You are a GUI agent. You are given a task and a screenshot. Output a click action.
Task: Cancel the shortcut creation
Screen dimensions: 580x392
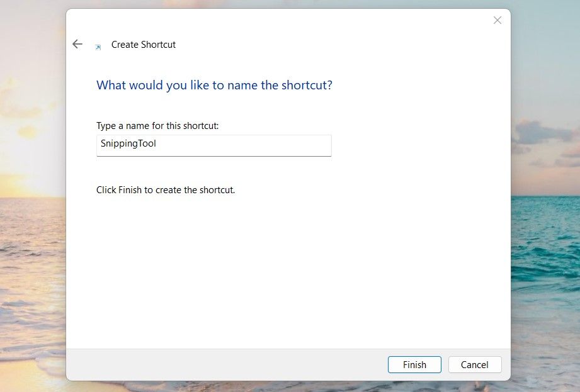[475, 365]
